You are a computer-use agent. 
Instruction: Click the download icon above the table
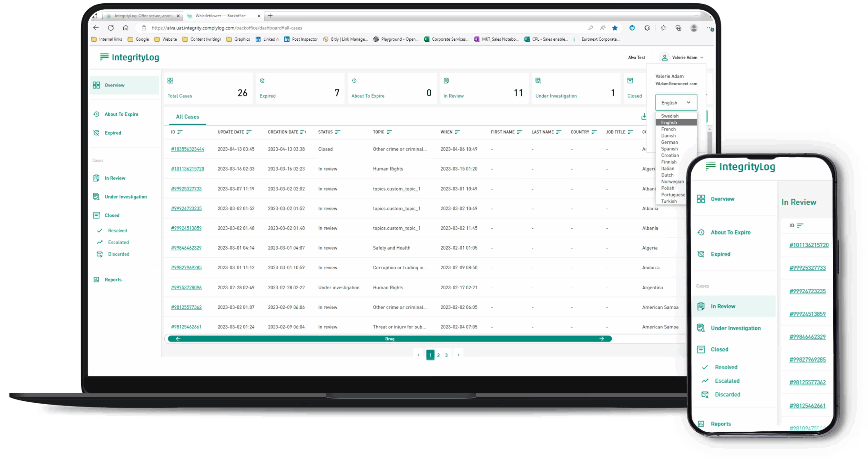(644, 117)
